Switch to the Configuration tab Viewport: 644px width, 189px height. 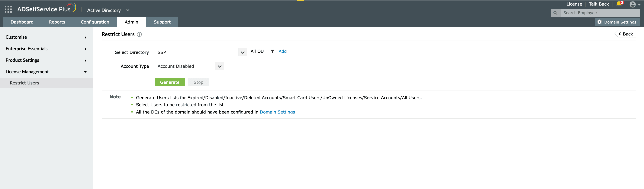coord(95,22)
